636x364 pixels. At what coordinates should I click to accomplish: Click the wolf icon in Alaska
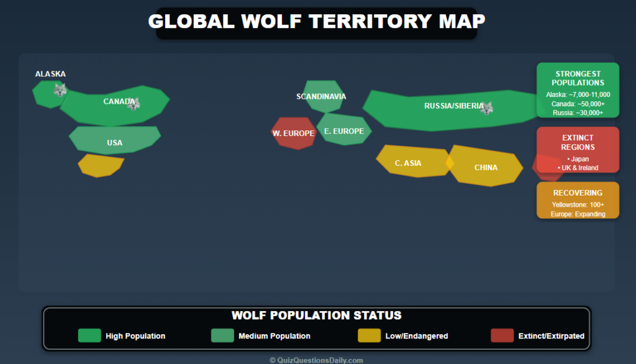point(59,89)
